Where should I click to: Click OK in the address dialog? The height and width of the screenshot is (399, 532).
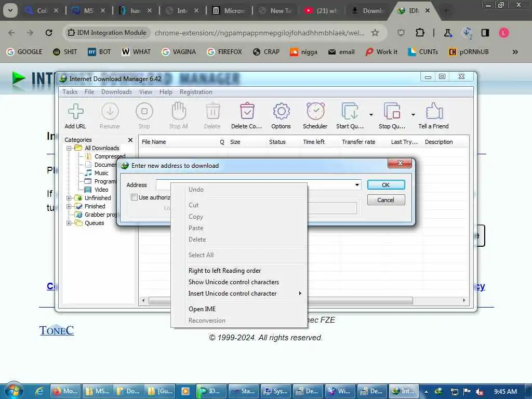pyautogui.click(x=386, y=185)
